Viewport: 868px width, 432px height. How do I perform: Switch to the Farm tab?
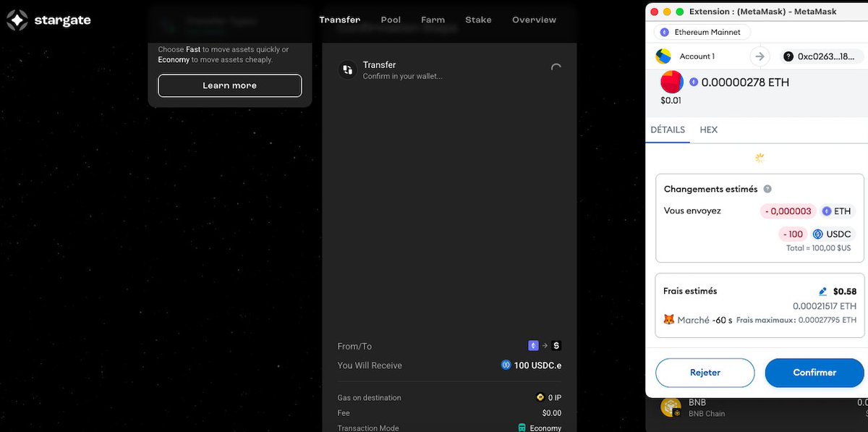[433, 20]
